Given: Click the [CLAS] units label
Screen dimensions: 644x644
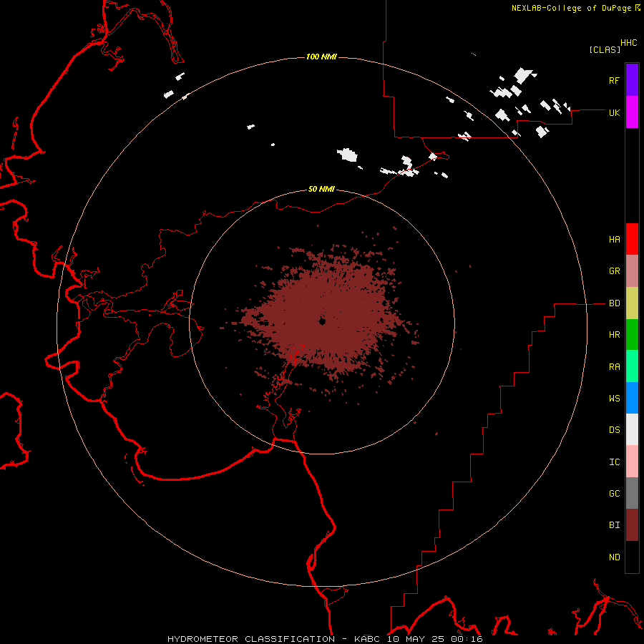Looking at the screenshot, I should (605, 49).
